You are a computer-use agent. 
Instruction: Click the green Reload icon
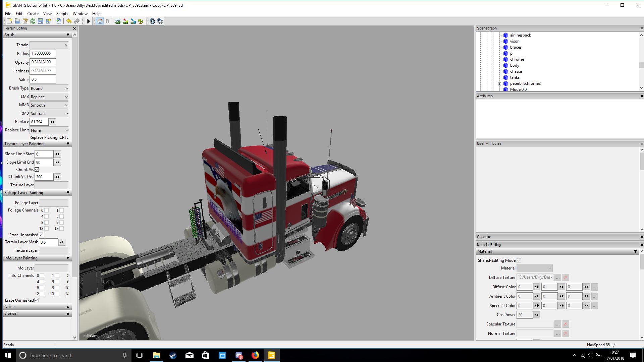33,21
